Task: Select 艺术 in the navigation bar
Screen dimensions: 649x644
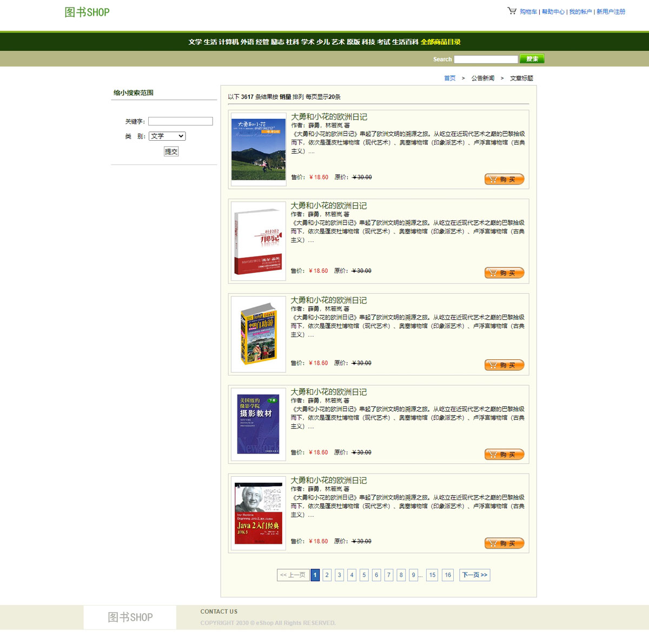Action: [x=338, y=42]
